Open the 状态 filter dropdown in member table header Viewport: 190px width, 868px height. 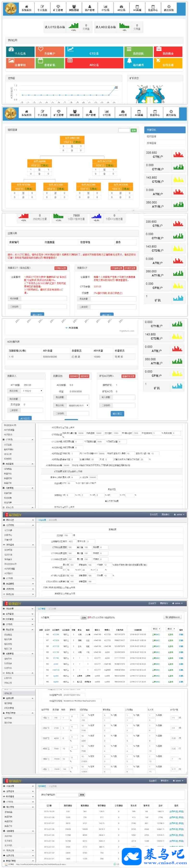(x=156, y=629)
